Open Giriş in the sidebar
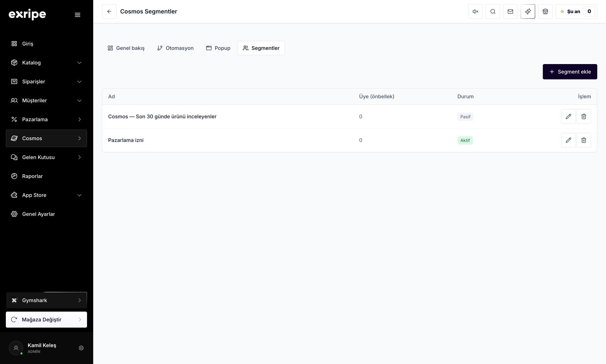The height and width of the screenshot is (364, 606). pyautogui.click(x=46, y=44)
